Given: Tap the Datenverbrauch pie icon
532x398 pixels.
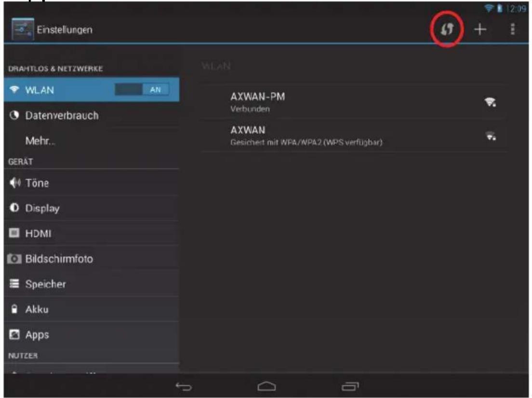Looking at the screenshot, I should coord(14,115).
